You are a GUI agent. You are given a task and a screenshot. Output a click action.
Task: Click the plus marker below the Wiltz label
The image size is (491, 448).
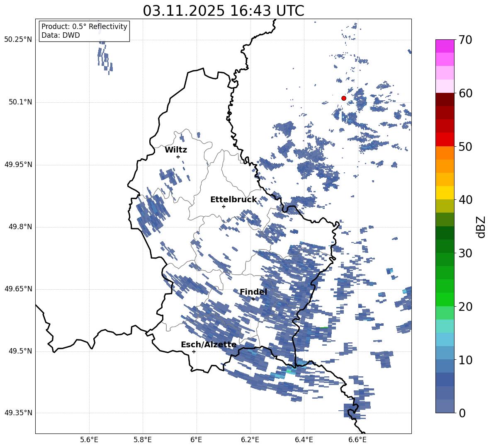tap(178, 157)
